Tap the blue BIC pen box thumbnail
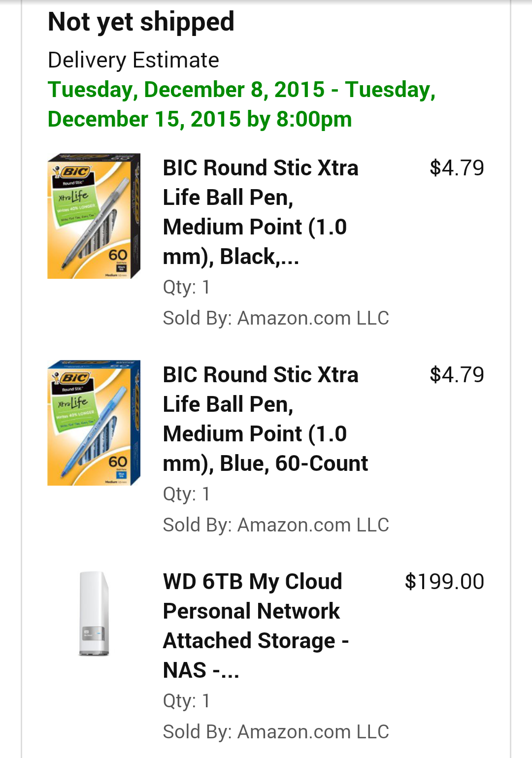 pyautogui.click(x=94, y=423)
